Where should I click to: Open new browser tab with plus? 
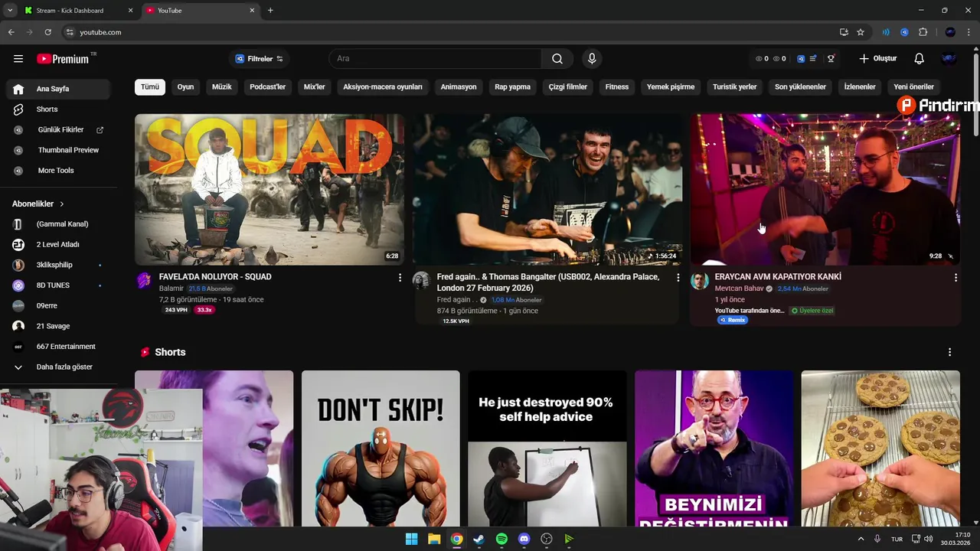(x=270, y=11)
